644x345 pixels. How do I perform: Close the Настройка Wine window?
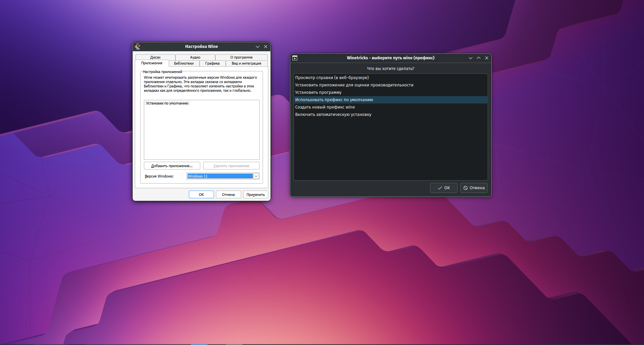[266, 47]
